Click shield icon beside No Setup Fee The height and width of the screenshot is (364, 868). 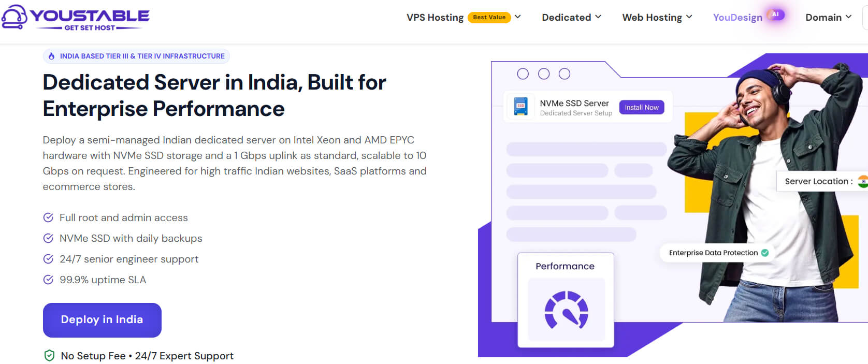49,356
